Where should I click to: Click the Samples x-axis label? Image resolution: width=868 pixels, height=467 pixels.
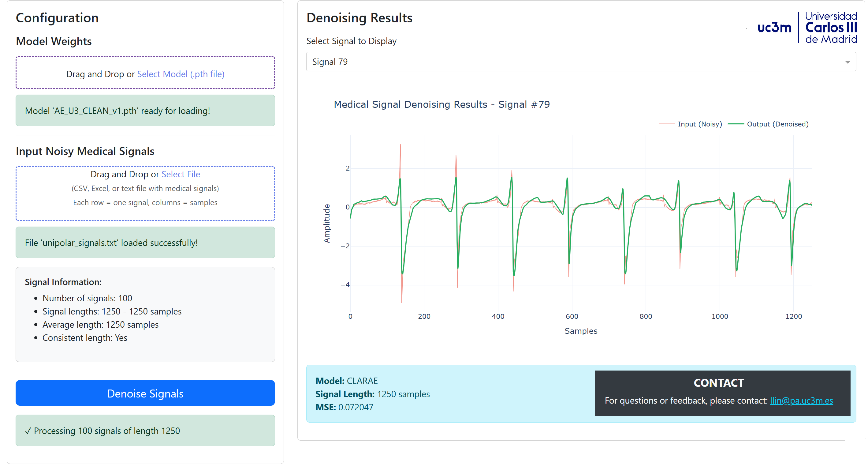pos(581,331)
